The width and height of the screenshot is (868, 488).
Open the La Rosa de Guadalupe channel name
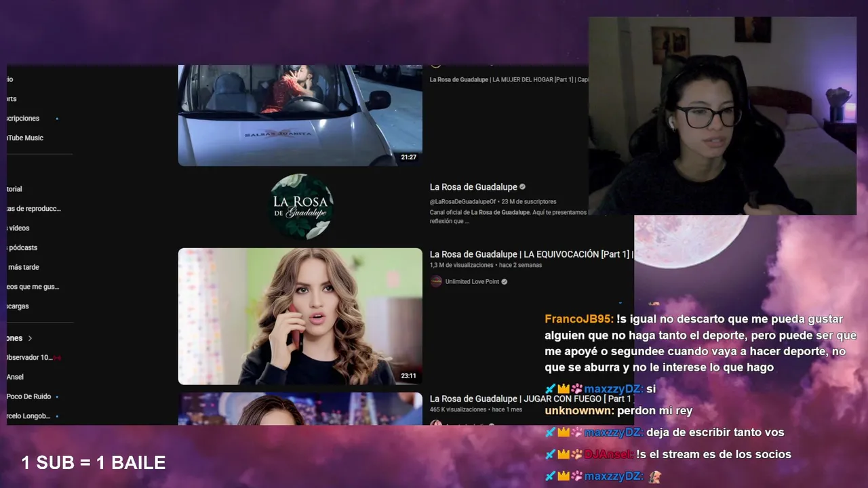[473, 187]
